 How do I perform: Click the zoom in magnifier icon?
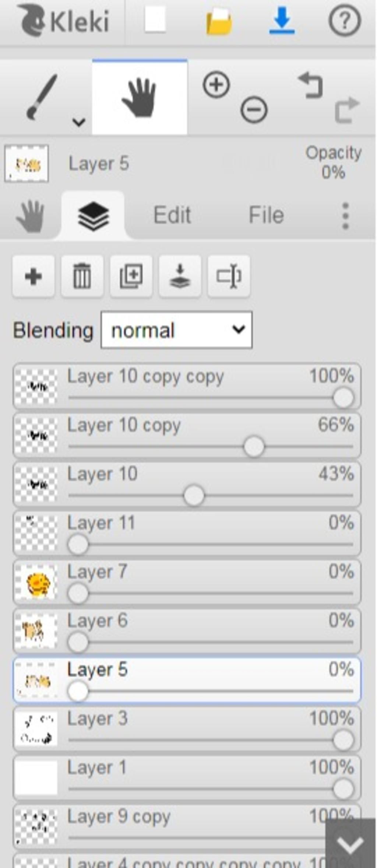216,85
